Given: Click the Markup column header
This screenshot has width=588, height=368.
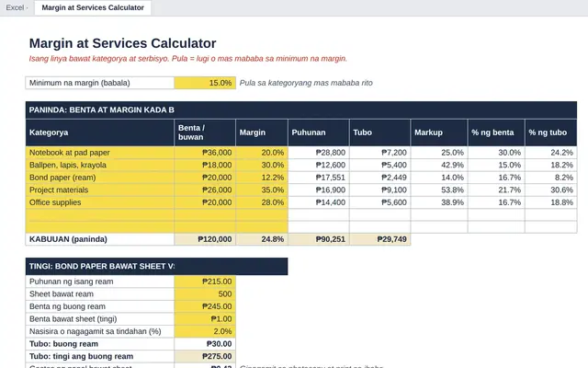Looking at the screenshot, I should coord(439,132).
